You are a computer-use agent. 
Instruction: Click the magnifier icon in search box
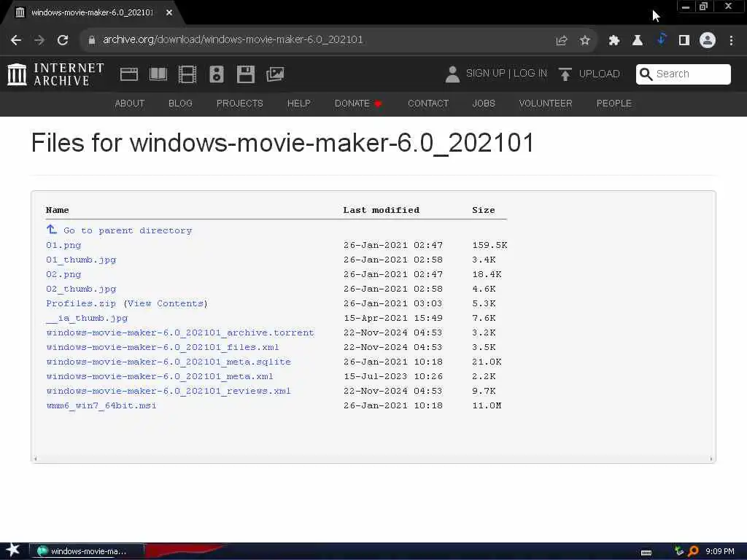pos(646,74)
